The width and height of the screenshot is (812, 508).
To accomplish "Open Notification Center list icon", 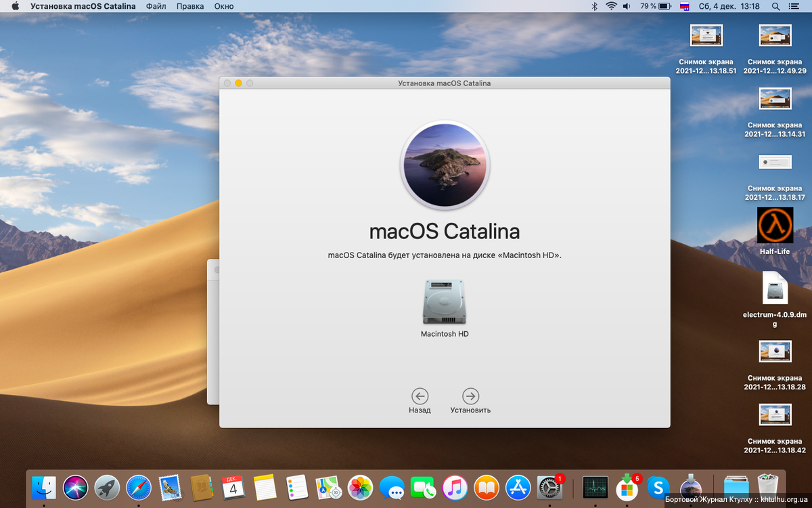I will [796, 6].
